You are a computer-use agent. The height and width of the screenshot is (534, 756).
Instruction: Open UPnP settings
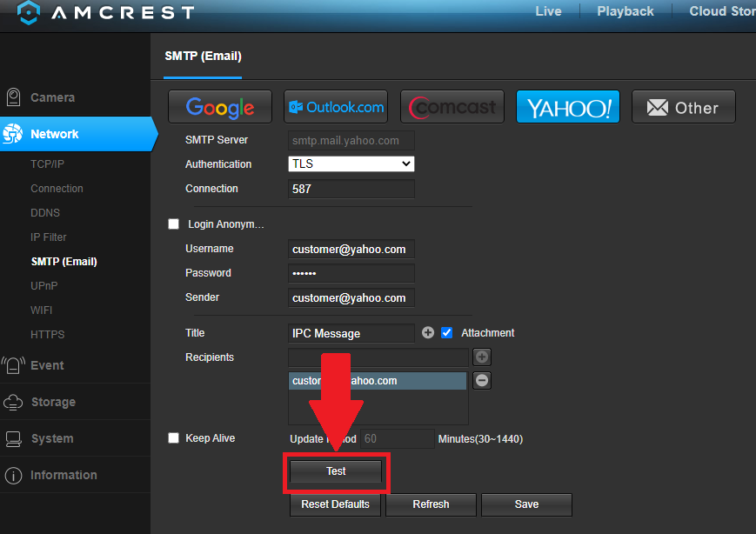click(43, 286)
